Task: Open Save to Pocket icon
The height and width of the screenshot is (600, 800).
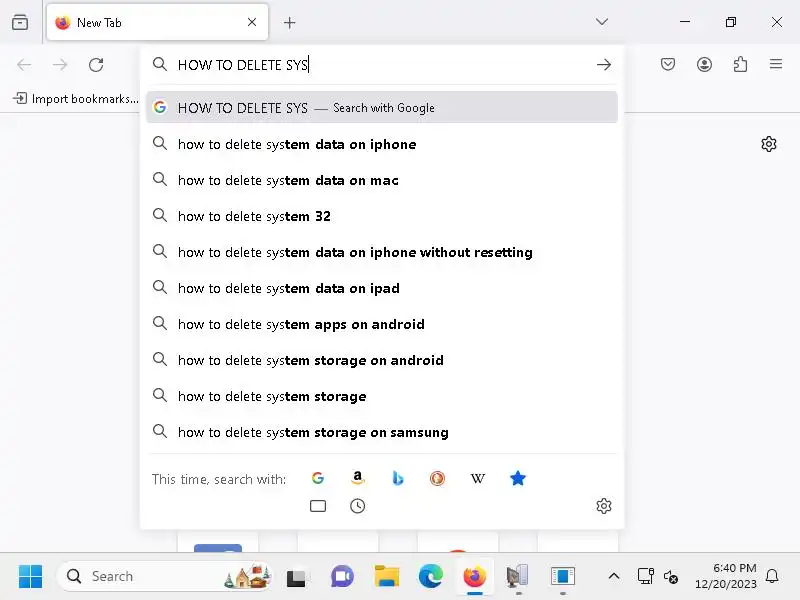Action: (x=668, y=64)
